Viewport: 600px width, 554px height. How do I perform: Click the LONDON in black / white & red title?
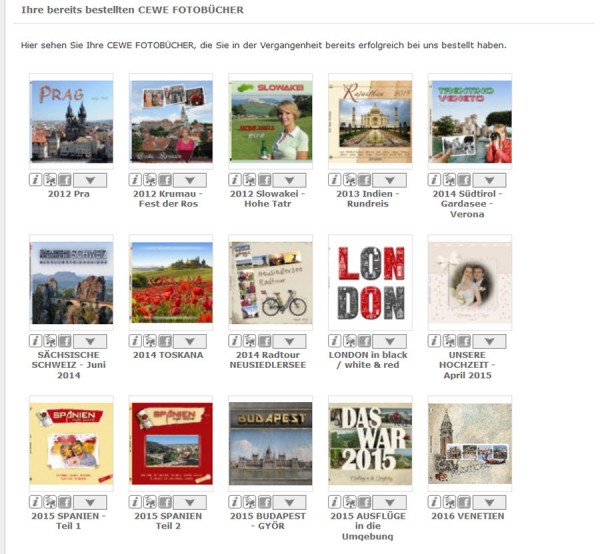[x=368, y=360]
